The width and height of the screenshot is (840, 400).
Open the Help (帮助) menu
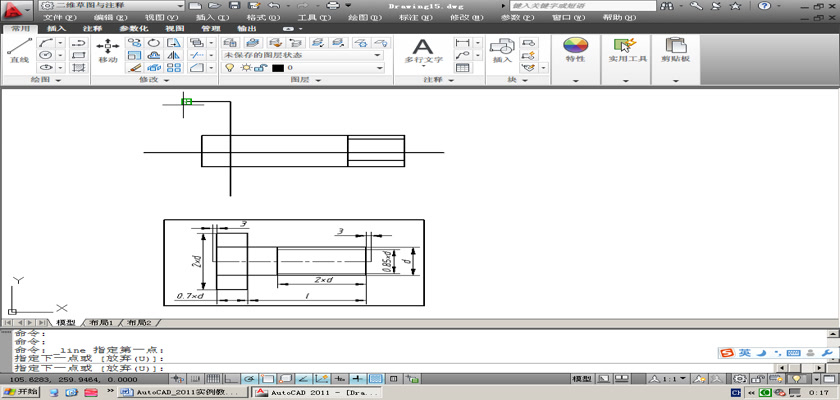[x=619, y=17]
